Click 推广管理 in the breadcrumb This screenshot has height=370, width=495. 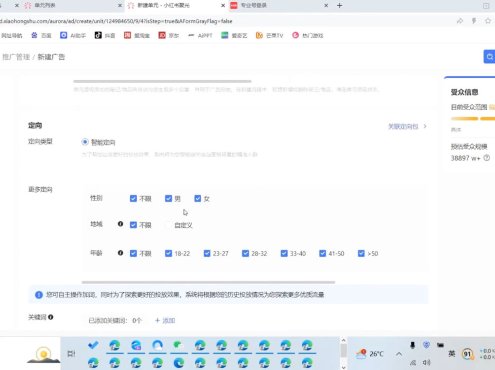[16, 57]
